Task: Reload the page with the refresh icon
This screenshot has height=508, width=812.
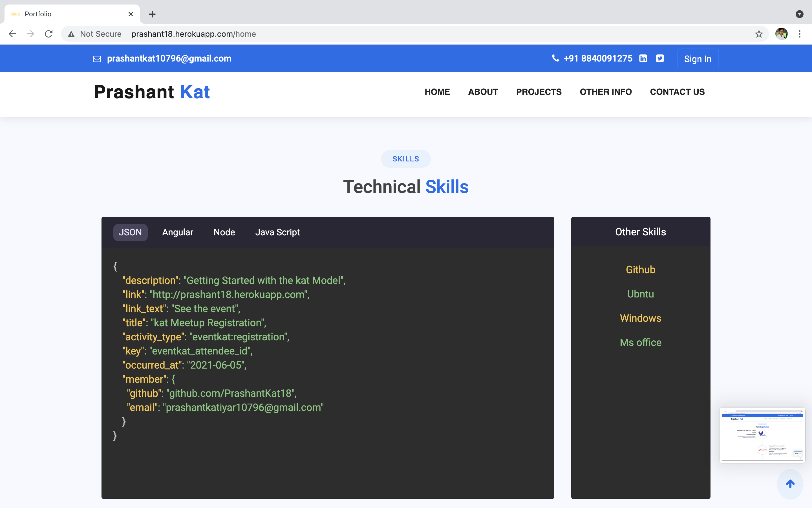Action: tap(49, 34)
